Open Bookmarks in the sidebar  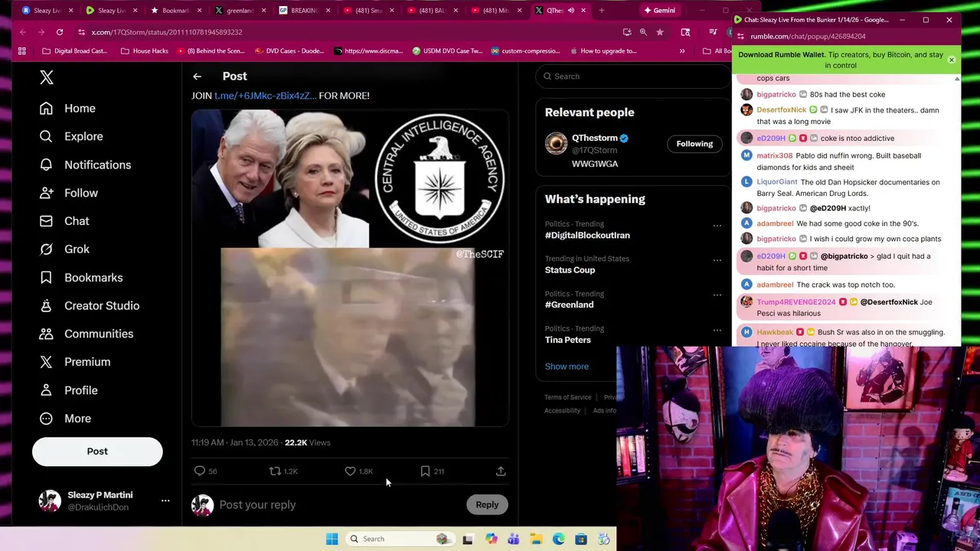click(81, 278)
